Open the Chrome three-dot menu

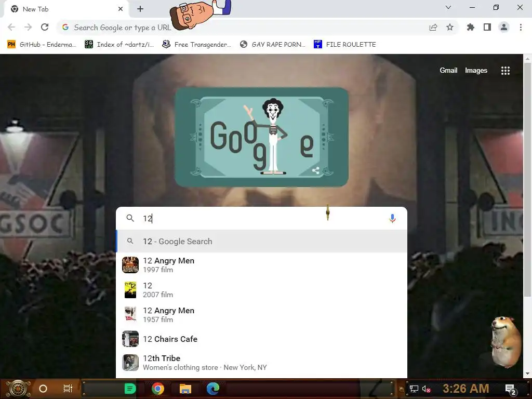521,27
